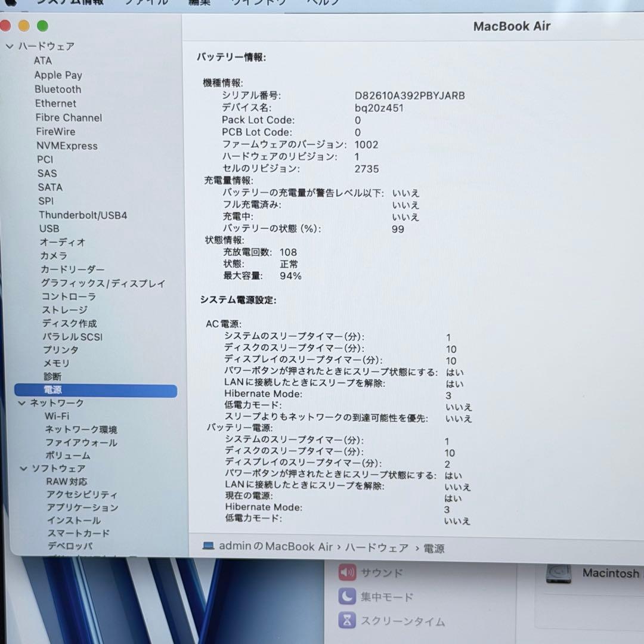Click the green zoom window button
The height and width of the screenshot is (644, 644).
(42, 26)
